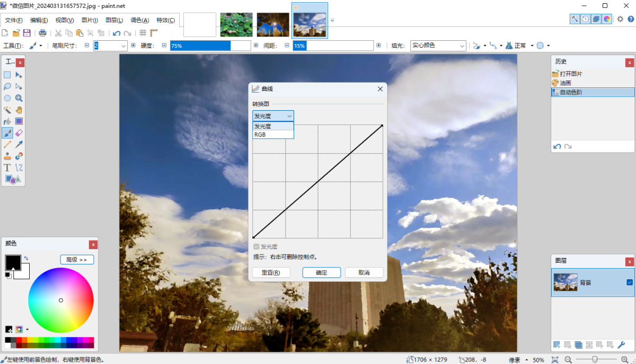Toggle visibility of the 背景 layer
Screen dimensions: 636x364
630,282
